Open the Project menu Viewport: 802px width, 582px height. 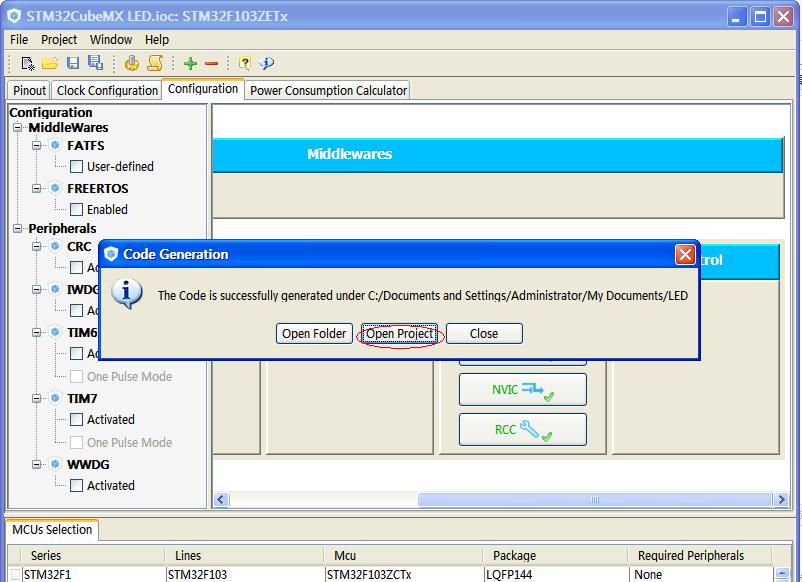coord(59,39)
